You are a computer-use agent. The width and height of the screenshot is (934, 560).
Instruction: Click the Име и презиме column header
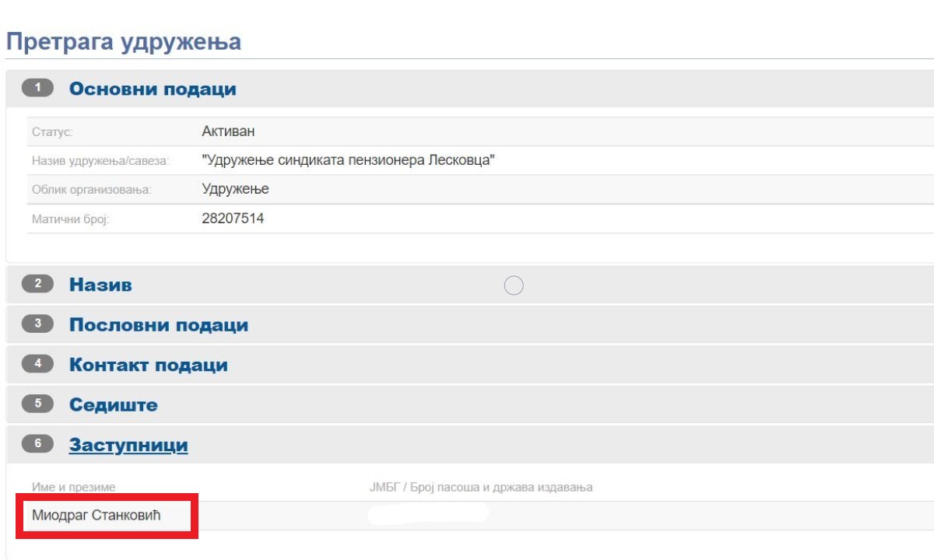74,488
